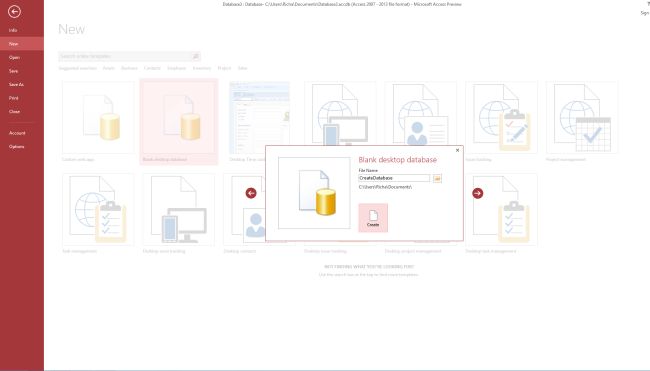This screenshot has width=650, height=371.
Task: Click the database preview image in dialog
Action: (314, 193)
